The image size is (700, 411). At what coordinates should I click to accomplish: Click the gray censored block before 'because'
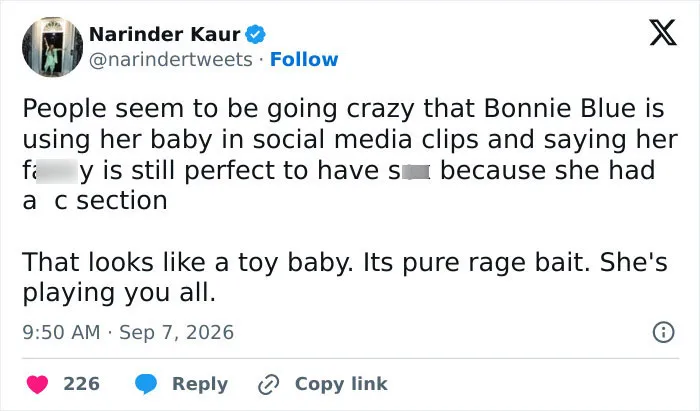416,172
